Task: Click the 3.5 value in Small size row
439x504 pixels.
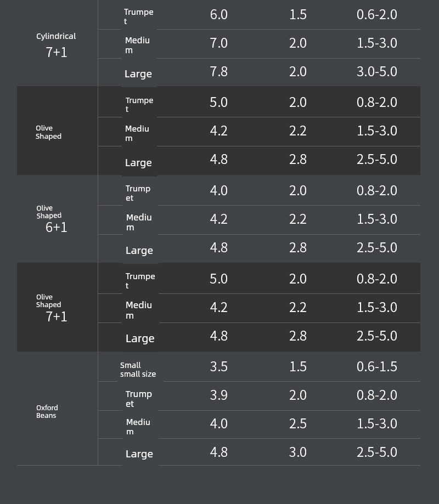Action: (219, 366)
